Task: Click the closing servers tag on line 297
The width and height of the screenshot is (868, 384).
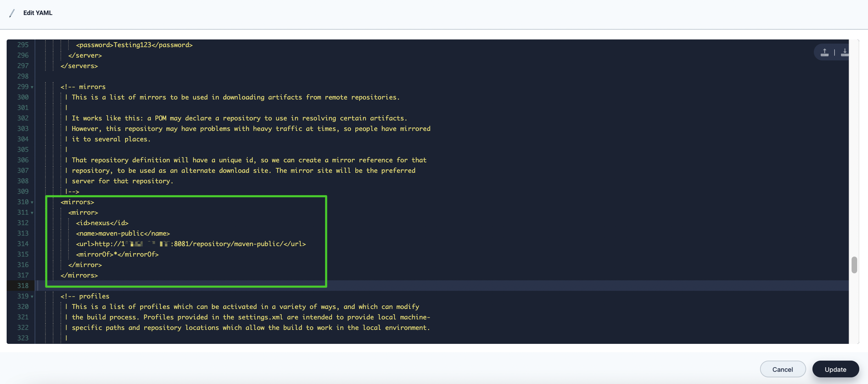Action: (x=79, y=66)
